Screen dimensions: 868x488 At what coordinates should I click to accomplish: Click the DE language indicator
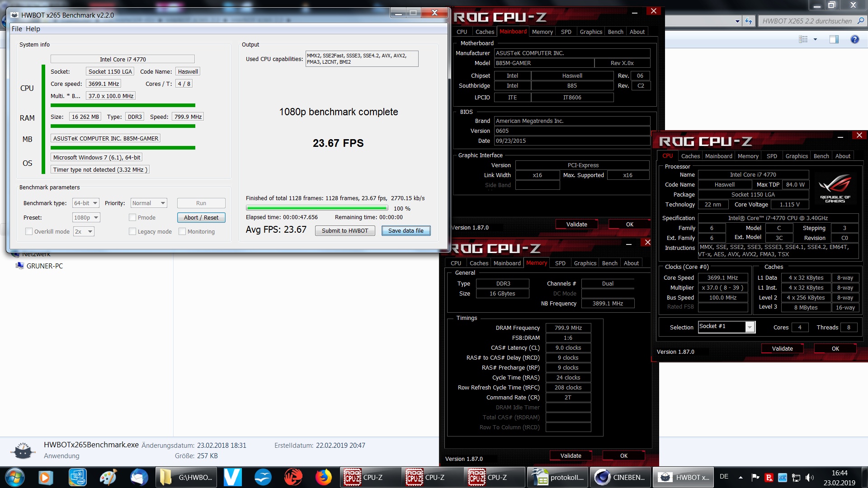[x=724, y=476]
